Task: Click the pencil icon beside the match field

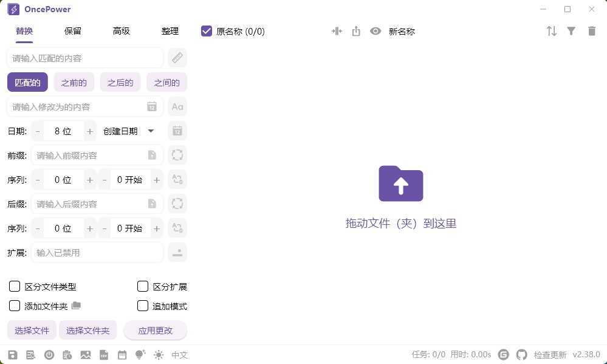Action: pyautogui.click(x=177, y=58)
